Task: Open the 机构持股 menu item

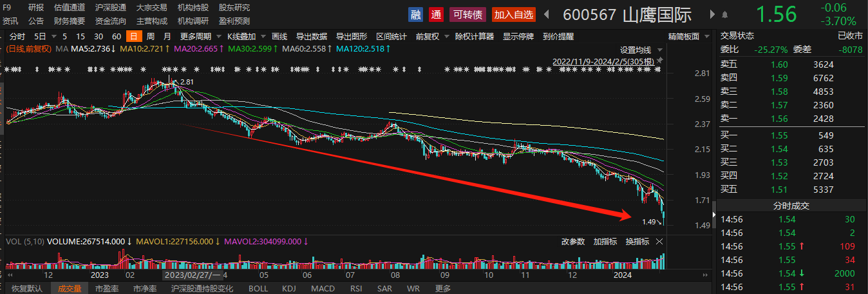Action: 193,8
